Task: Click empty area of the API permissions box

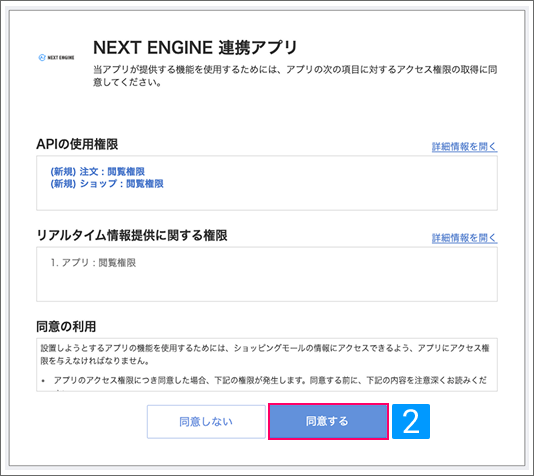Action: point(324,197)
